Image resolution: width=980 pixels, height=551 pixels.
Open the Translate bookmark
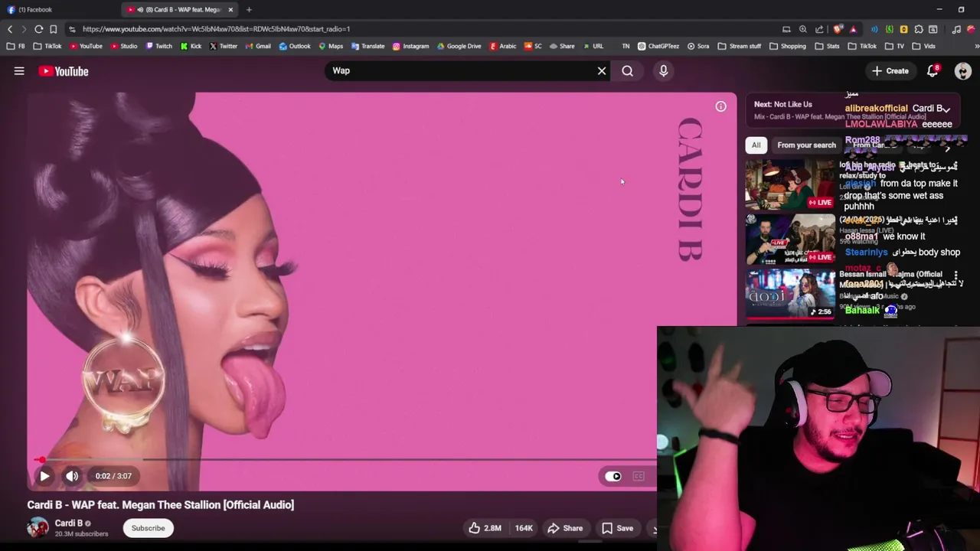pos(367,46)
